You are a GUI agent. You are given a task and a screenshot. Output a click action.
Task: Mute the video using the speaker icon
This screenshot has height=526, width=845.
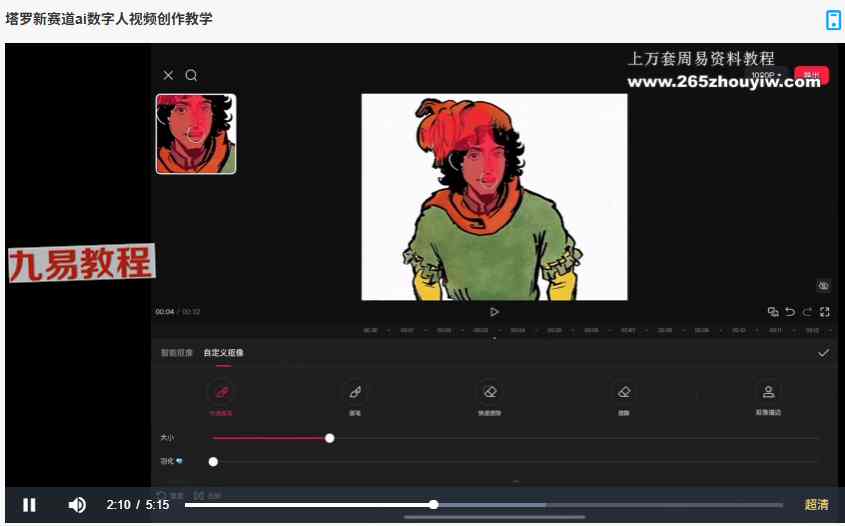point(77,505)
